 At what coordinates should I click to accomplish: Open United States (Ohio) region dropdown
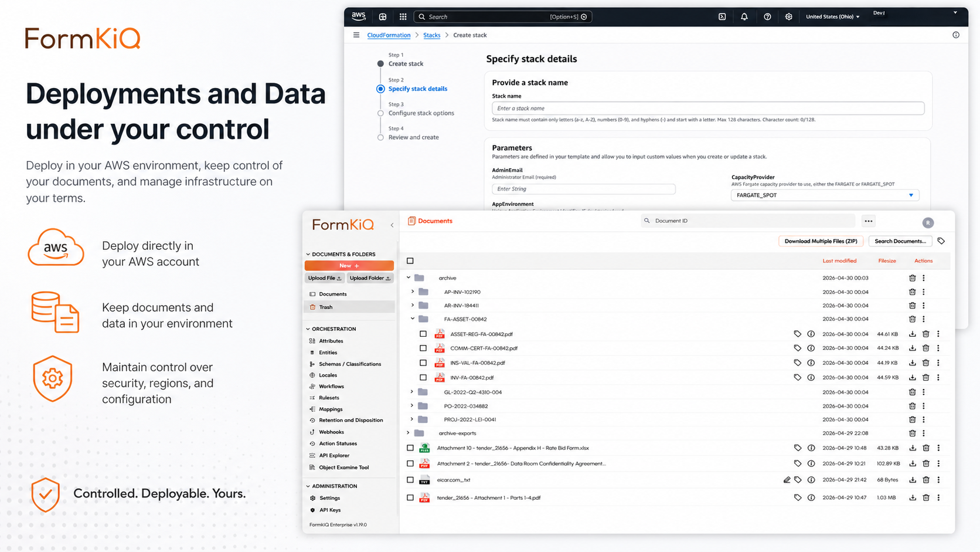click(832, 17)
